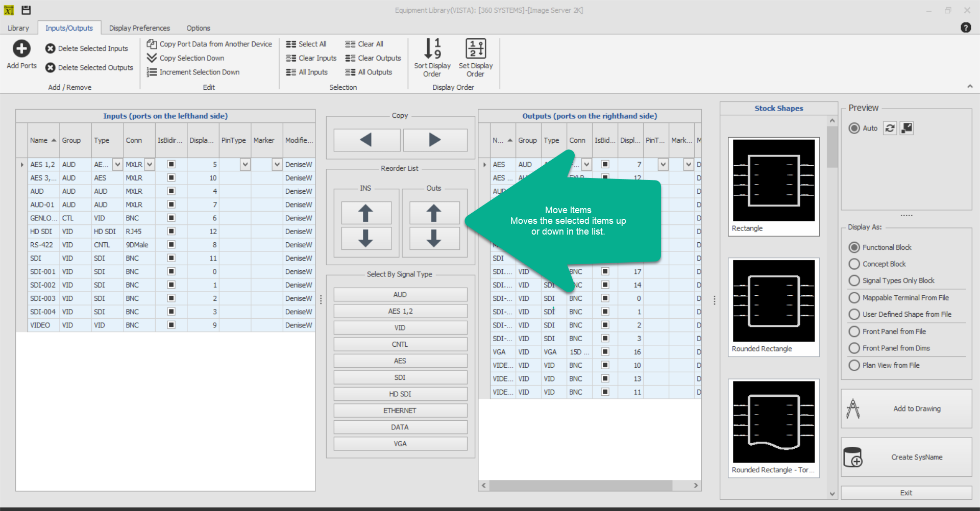The width and height of the screenshot is (980, 511).
Task: Click Clear Outputs
Action: pyautogui.click(x=373, y=58)
